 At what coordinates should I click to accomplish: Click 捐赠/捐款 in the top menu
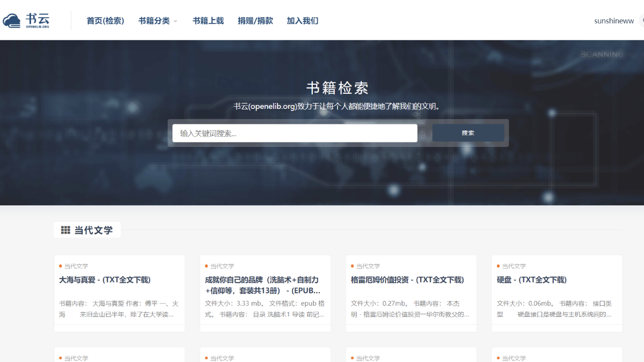[255, 21]
